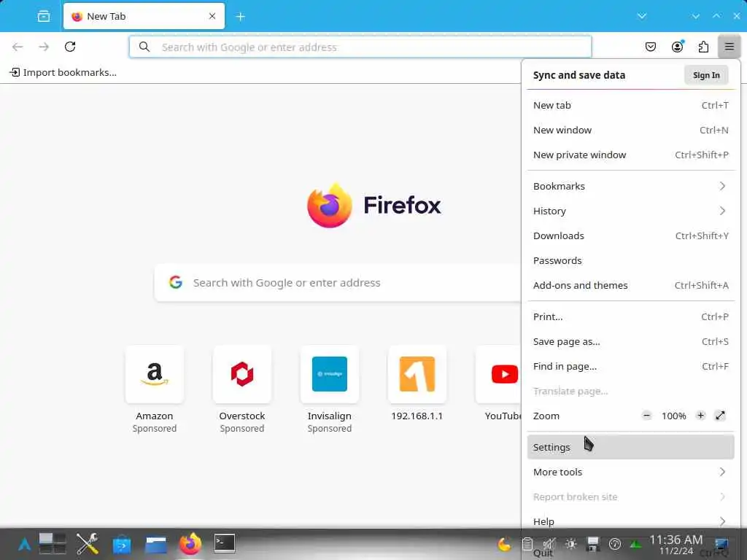747x560 pixels.
Task: Open the updates tray icon
Action: [x=615, y=544]
